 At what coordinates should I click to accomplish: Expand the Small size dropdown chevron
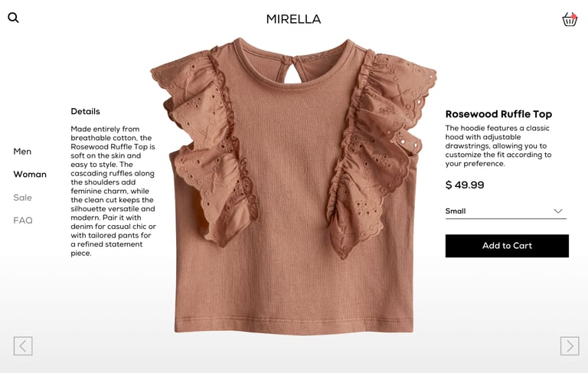[x=558, y=211]
